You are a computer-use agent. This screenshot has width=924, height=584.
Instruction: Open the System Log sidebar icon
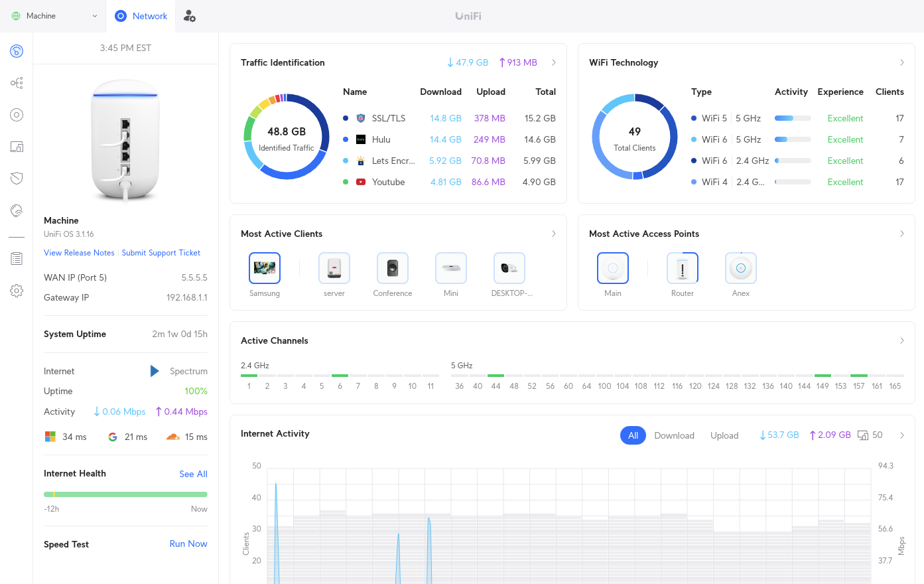17,259
